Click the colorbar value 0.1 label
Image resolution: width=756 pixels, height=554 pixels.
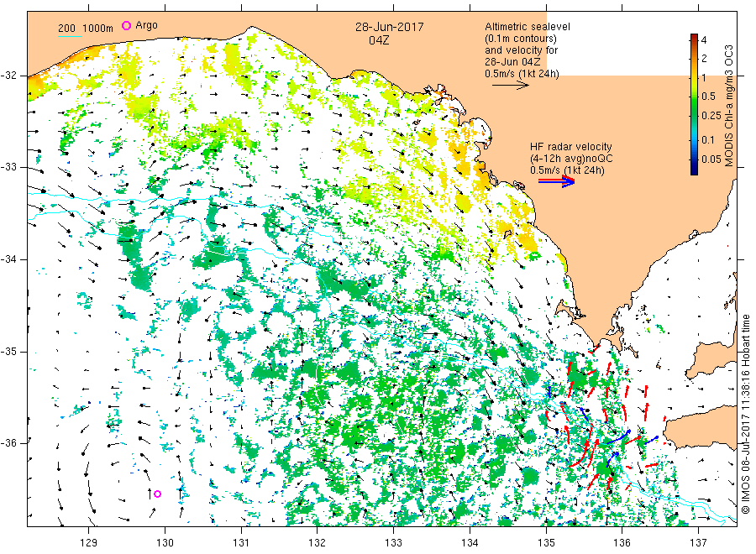point(708,140)
